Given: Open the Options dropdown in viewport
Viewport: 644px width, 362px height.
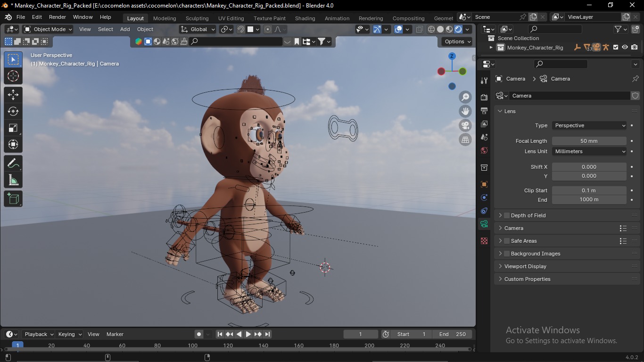Looking at the screenshot, I should coord(458,41).
